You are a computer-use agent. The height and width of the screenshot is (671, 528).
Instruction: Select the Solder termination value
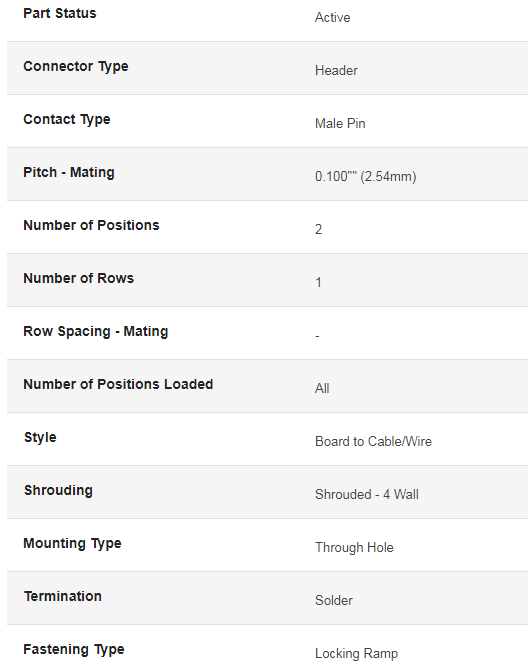(x=334, y=600)
